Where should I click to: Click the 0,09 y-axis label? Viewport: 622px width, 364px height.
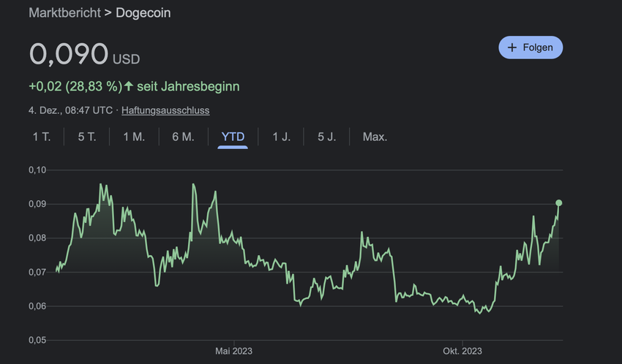[37, 204]
